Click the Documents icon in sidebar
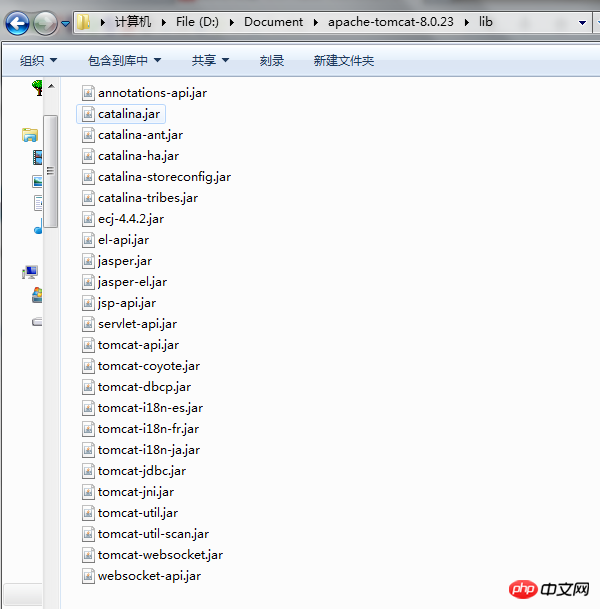Image resolution: width=600 pixels, height=609 pixels. pos(38,203)
